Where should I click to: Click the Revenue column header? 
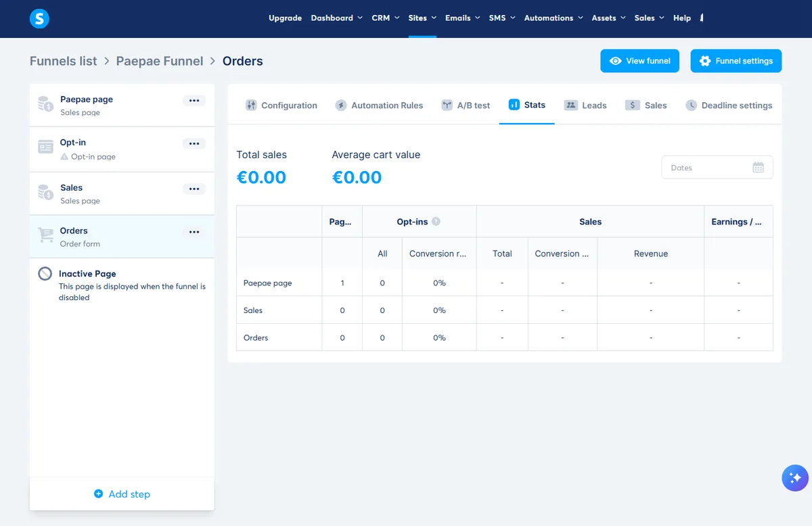click(x=651, y=254)
